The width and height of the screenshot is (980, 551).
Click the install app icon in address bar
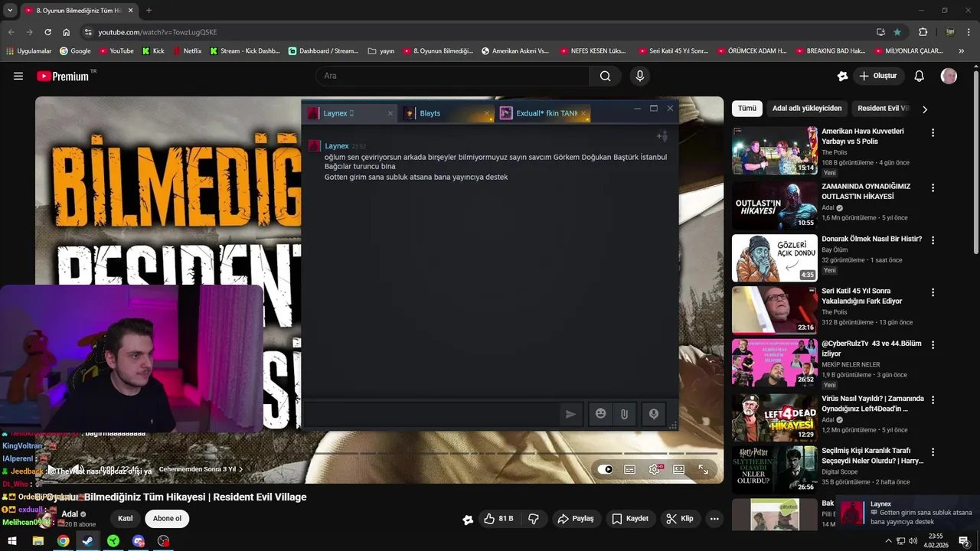[x=880, y=32]
